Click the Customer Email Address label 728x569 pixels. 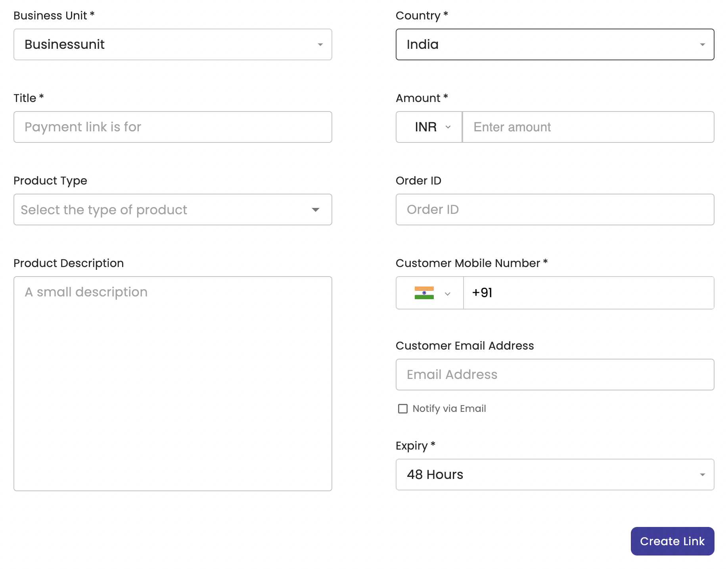click(x=465, y=346)
